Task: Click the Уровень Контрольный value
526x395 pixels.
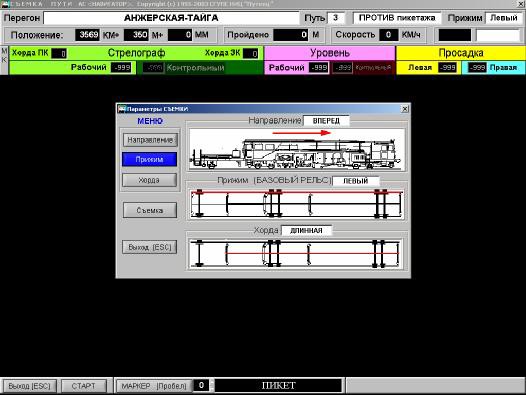Action: (x=343, y=68)
